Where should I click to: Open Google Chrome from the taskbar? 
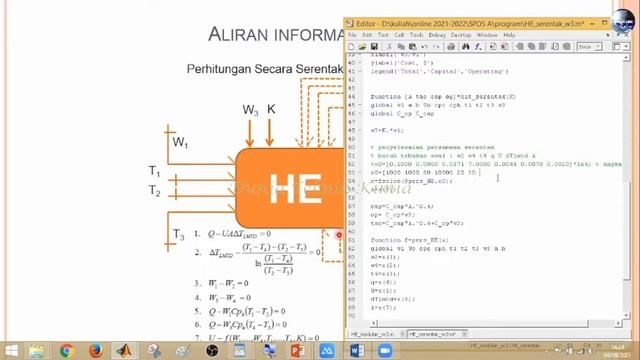point(67,351)
